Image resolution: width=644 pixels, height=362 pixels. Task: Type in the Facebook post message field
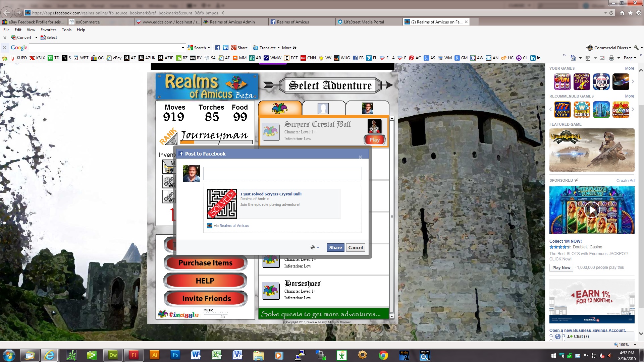[282, 174]
